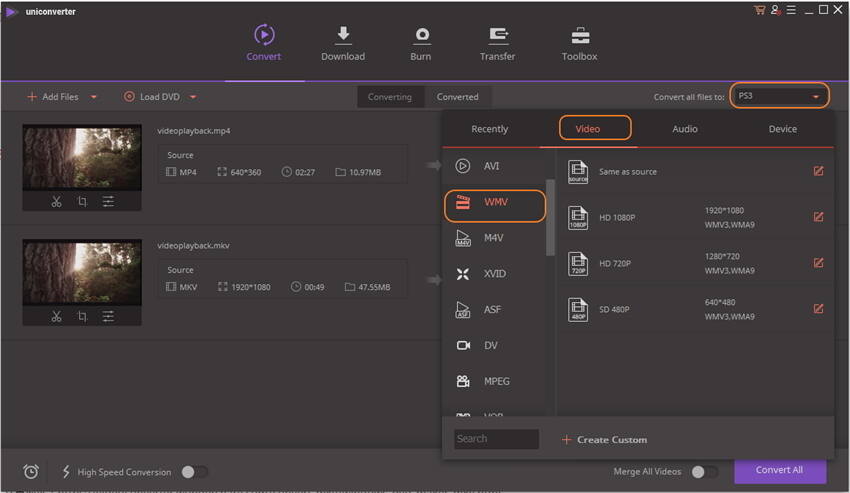Open the Convert section
Image resolution: width=850 pixels, height=493 pixels.
click(x=263, y=43)
